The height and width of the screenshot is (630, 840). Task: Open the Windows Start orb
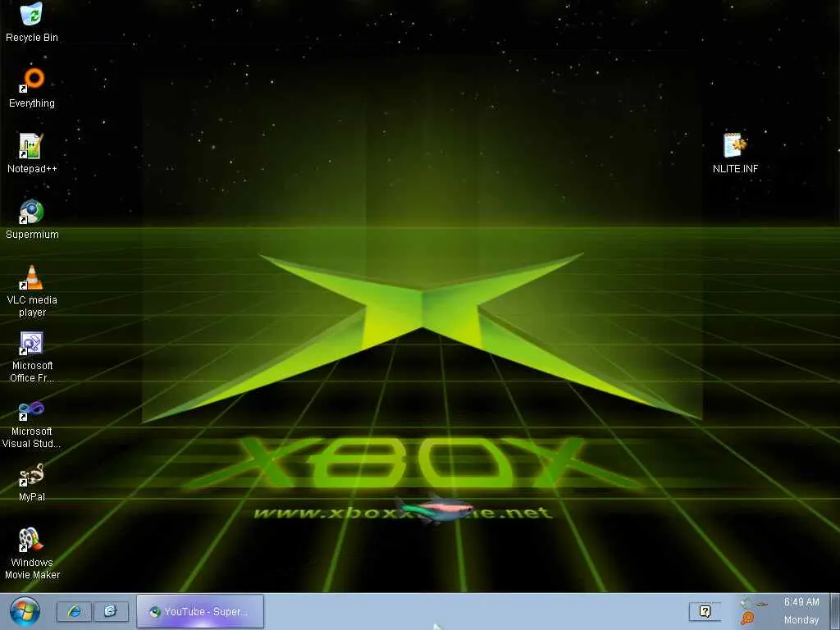tap(25, 611)
